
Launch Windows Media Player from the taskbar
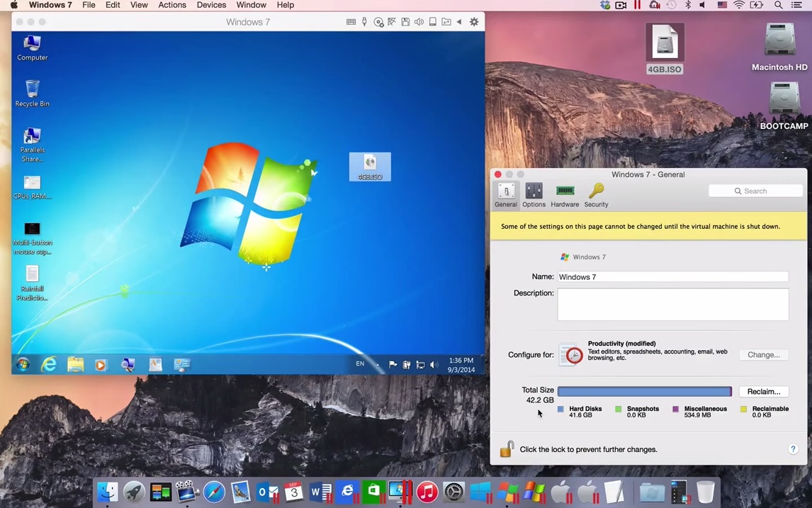pyautogui.click(x=101, y=365)
